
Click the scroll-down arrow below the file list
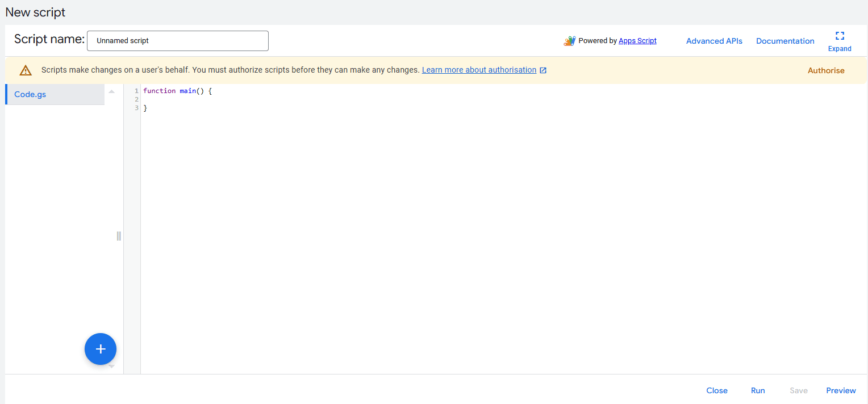click(x=112, y=366)
